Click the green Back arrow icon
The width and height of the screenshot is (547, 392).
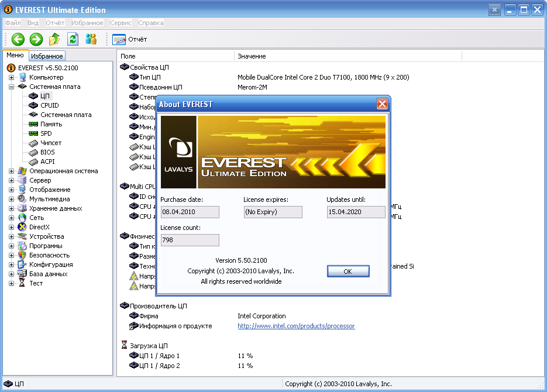coord(18,39)
